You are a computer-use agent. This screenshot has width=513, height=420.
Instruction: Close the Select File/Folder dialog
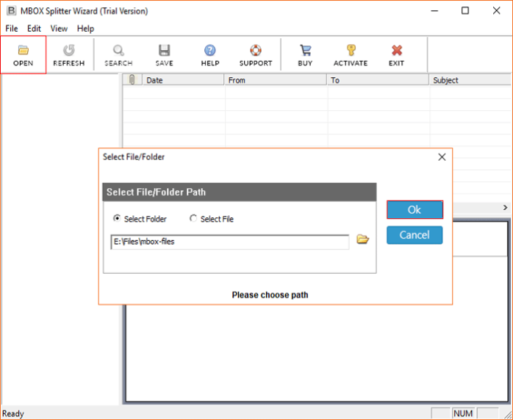pyautogui.click(x=442, y=157)
